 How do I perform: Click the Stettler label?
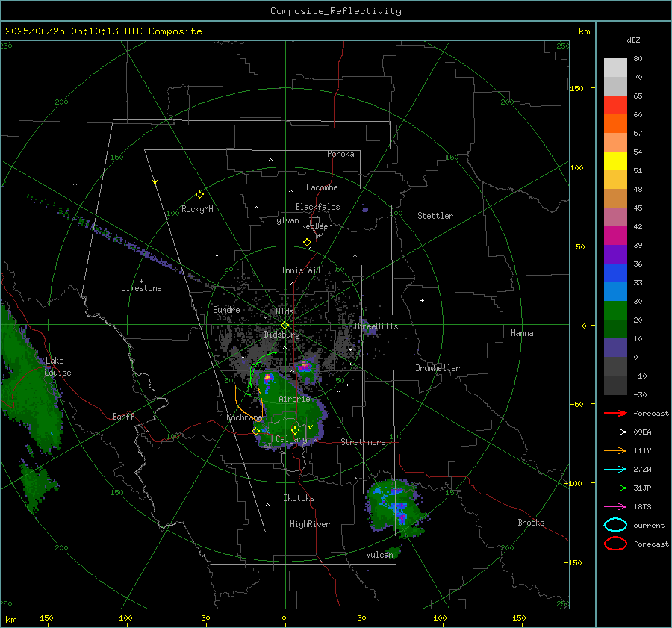point(435,216)
